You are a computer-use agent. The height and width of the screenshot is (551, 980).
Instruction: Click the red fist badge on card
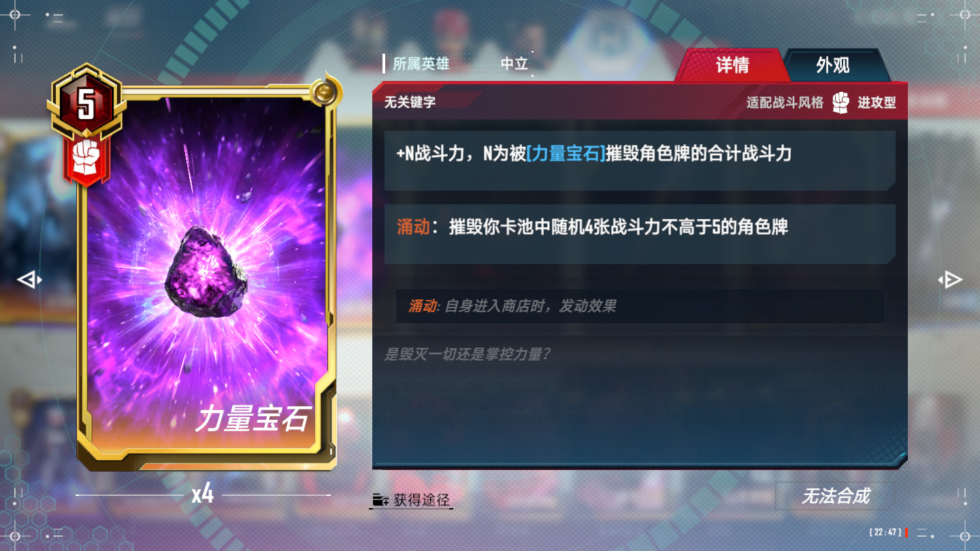pyautogui.click(x=86, y=158)
